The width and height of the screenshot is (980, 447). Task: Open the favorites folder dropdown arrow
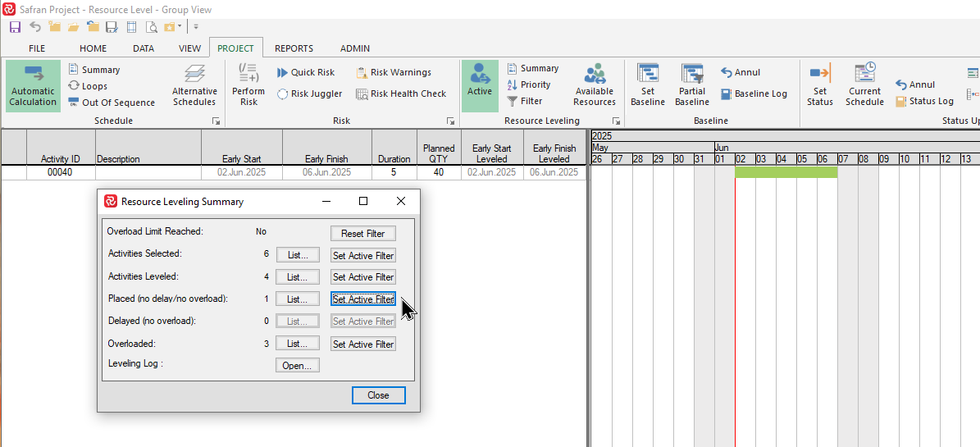point(180,27)
